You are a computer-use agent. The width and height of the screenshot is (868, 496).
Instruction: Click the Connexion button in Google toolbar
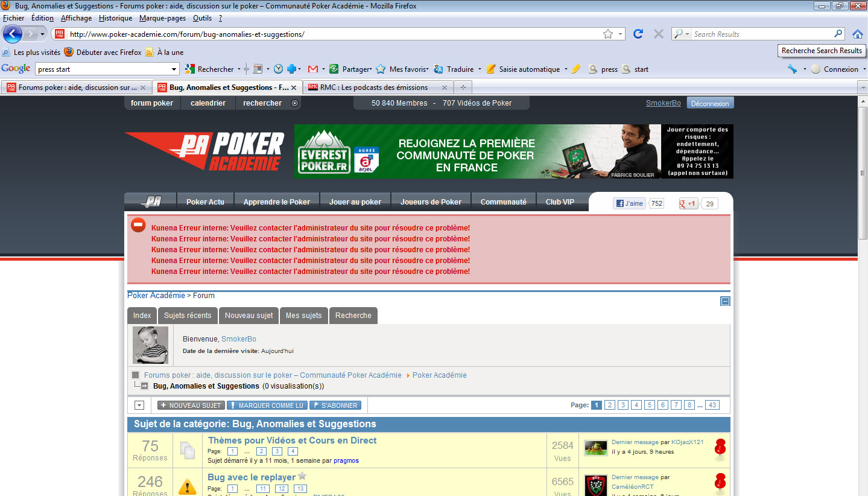(835, 69)
